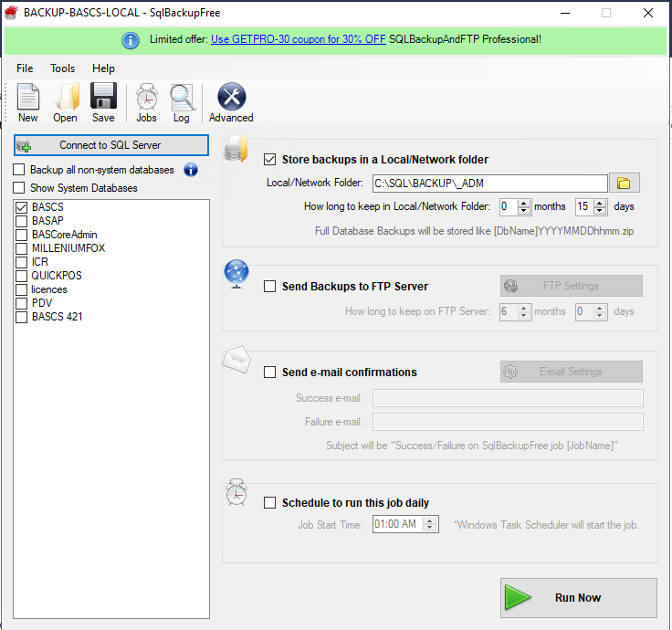Toggle Schedule to run this job daily
The image size is (672, 630).
tap(269, 502)
